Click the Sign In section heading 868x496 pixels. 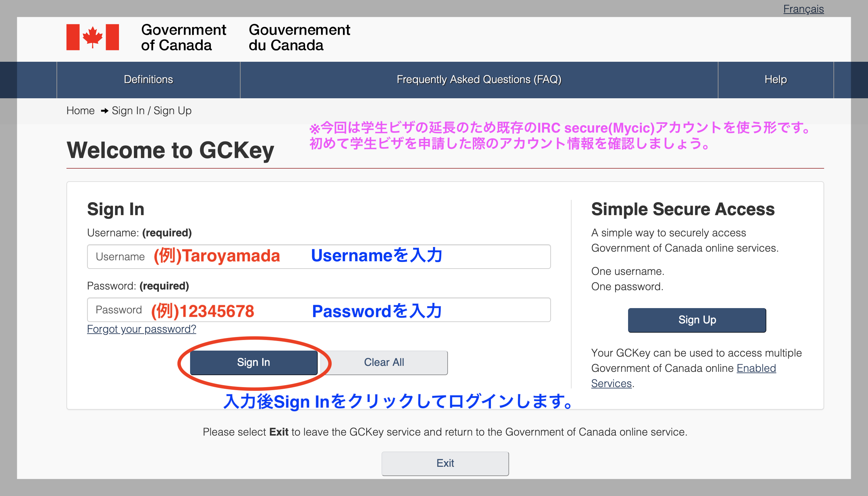116,209
